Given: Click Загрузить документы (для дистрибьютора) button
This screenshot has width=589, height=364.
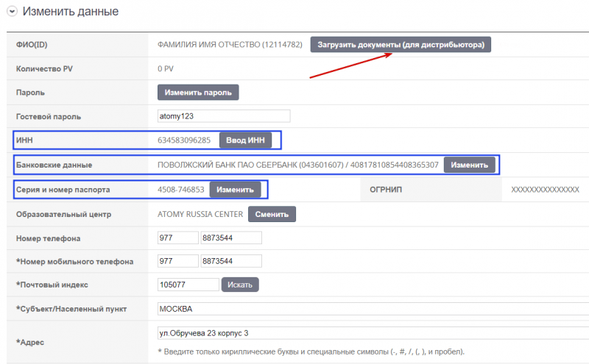Looking at the screenshot, I should tap(401, 45).
